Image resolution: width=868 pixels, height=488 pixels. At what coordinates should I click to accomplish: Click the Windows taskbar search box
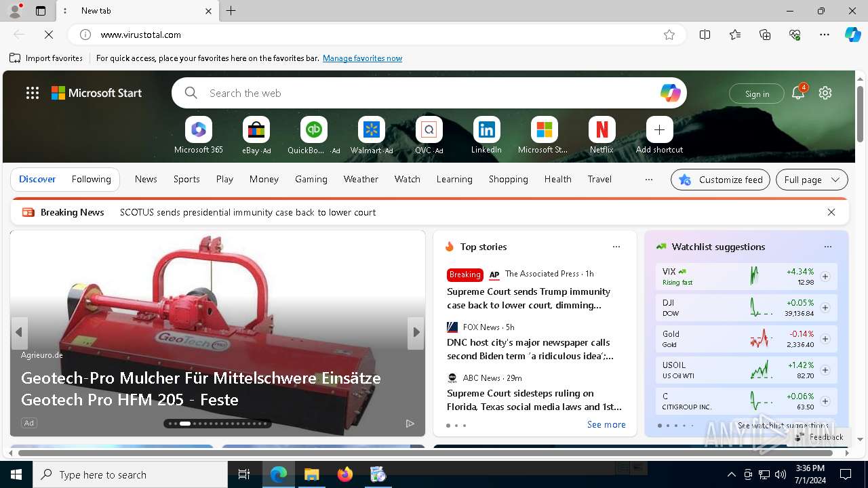pyautogui.click(x=130, y=474)
